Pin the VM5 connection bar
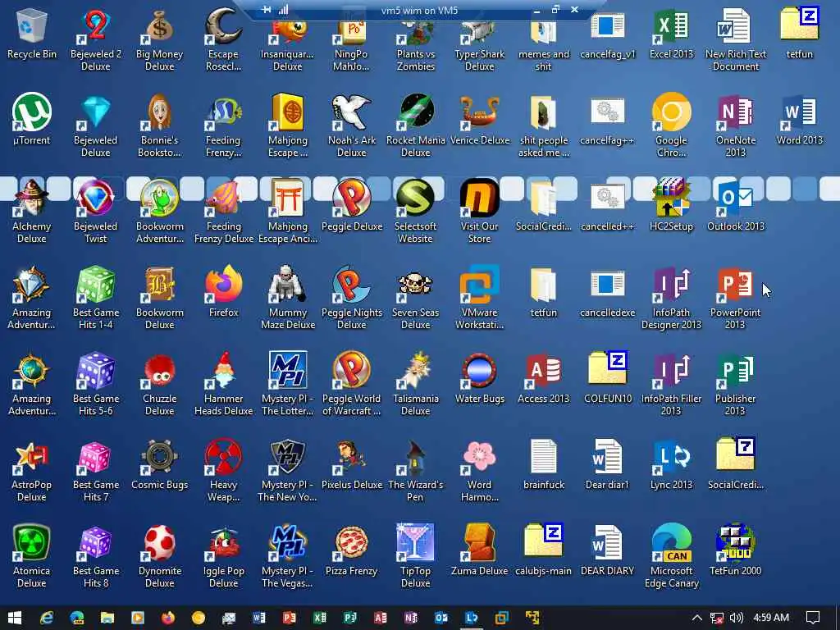840x630 pixels. 267,10
